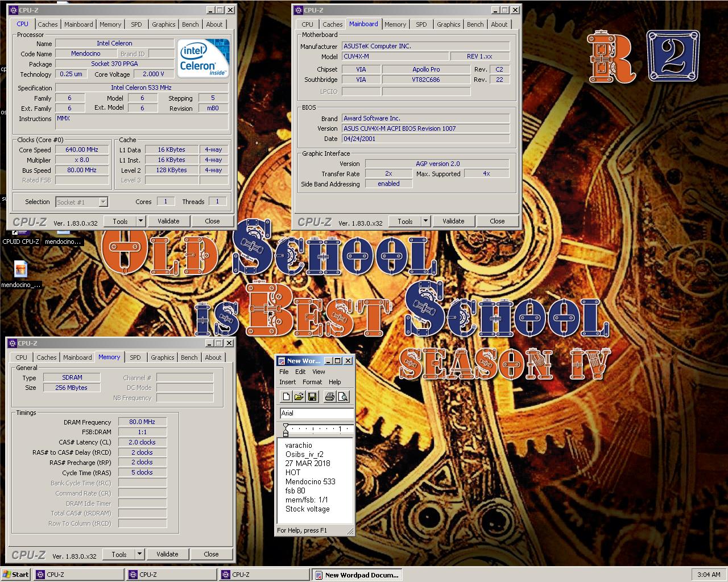Viewport: 728px width, 582px height.
Task: Click the Specification 'Intel Celeron 533 MHz' field
Action: click(x=142, y=88)
